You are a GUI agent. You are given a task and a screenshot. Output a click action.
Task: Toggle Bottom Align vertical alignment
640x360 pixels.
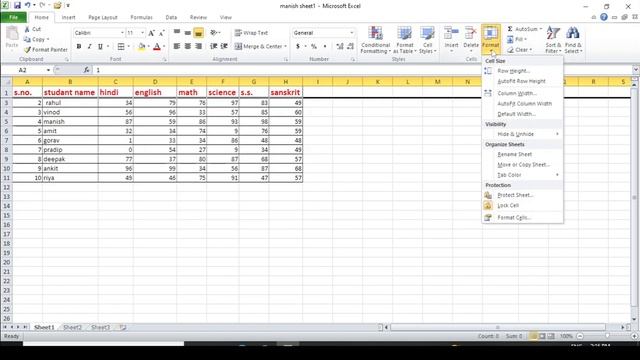[x=198, y=33]
